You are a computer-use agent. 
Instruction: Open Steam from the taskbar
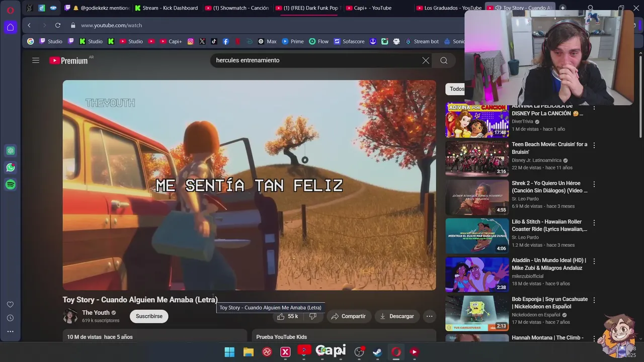click(x=377, y=352)
